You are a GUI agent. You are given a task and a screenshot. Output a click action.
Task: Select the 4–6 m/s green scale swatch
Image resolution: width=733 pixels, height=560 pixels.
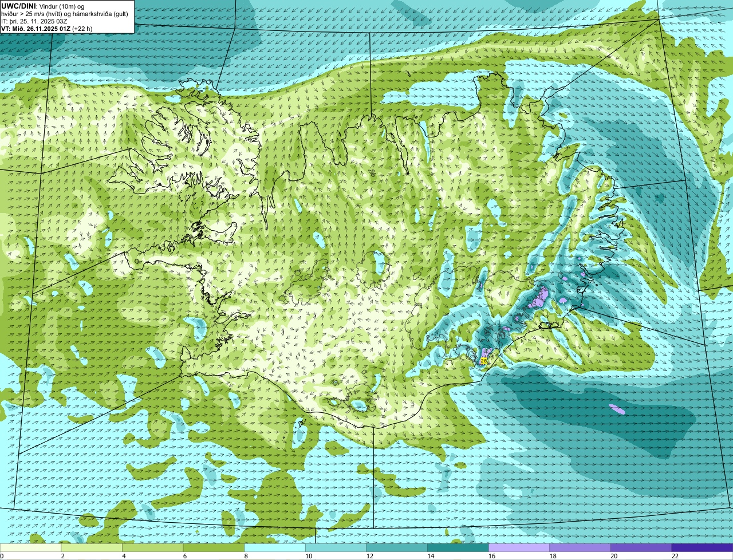(153, 548)
